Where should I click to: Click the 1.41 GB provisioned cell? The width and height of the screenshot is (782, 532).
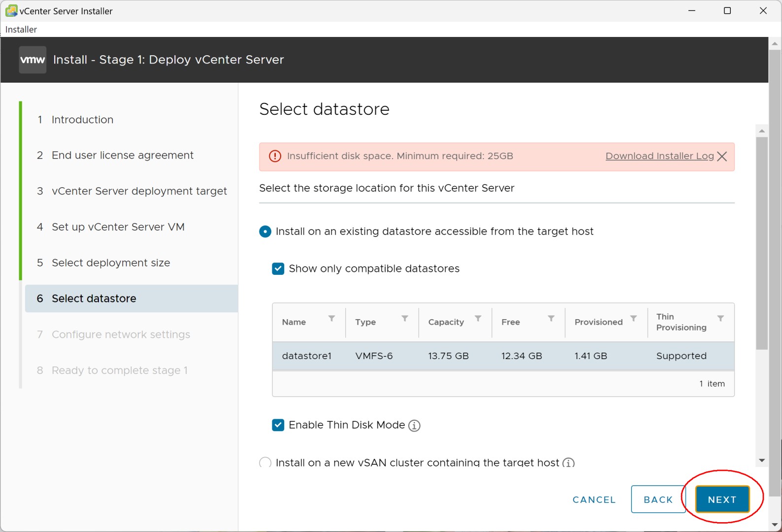590,356
